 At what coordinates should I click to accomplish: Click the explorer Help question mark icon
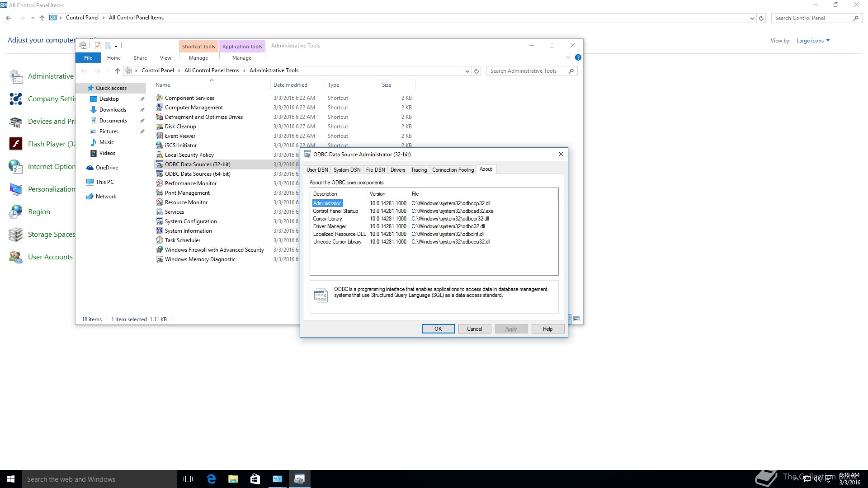(x=578, y=58)
